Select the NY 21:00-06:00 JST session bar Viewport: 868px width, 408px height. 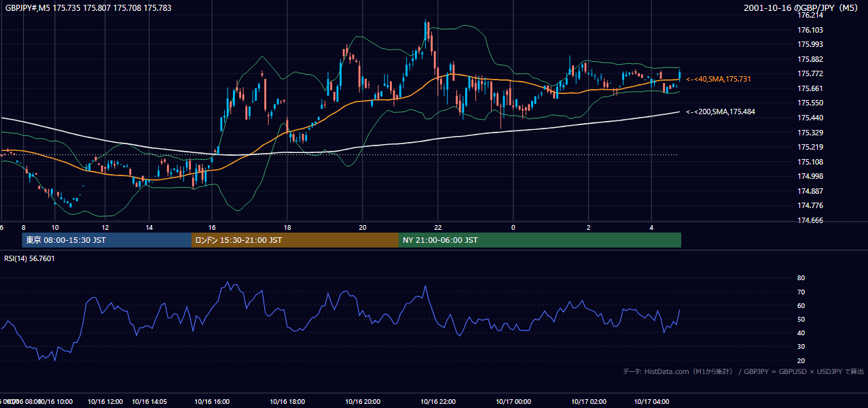tap(540, 240)
